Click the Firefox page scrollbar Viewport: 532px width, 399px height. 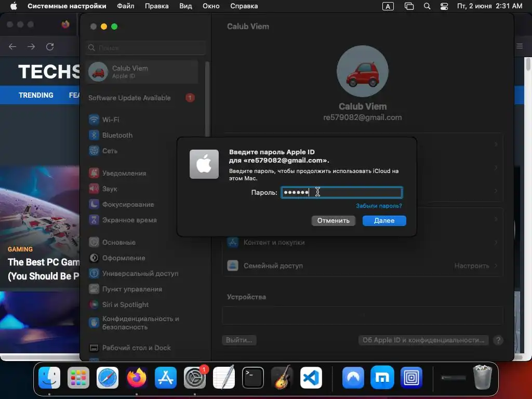point(528,64)
